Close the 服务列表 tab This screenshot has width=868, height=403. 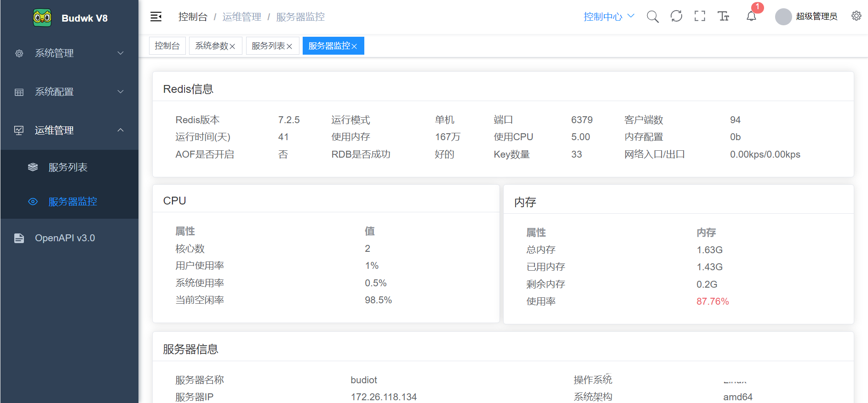pos(289,46)
